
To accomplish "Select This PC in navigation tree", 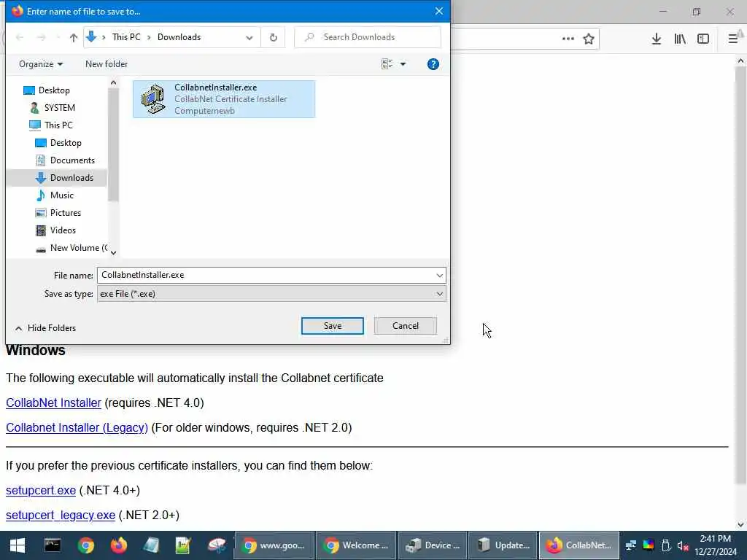I will [x=51, y=125].
